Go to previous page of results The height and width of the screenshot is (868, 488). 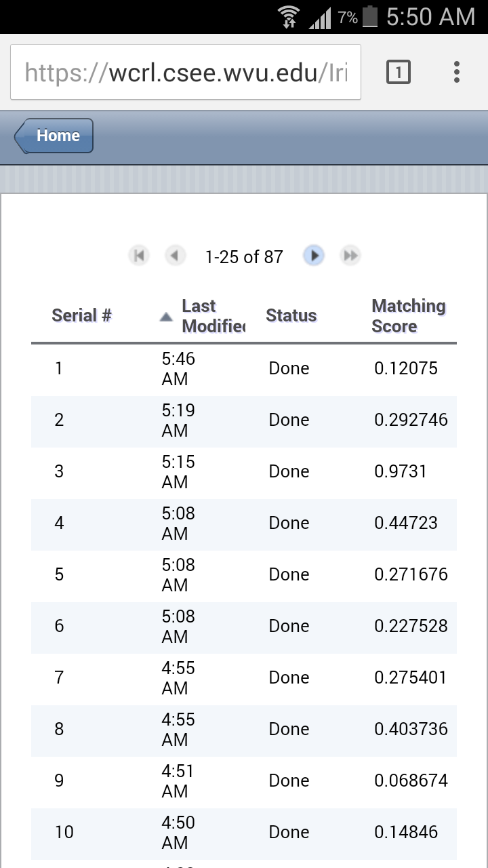pos(175,256)
